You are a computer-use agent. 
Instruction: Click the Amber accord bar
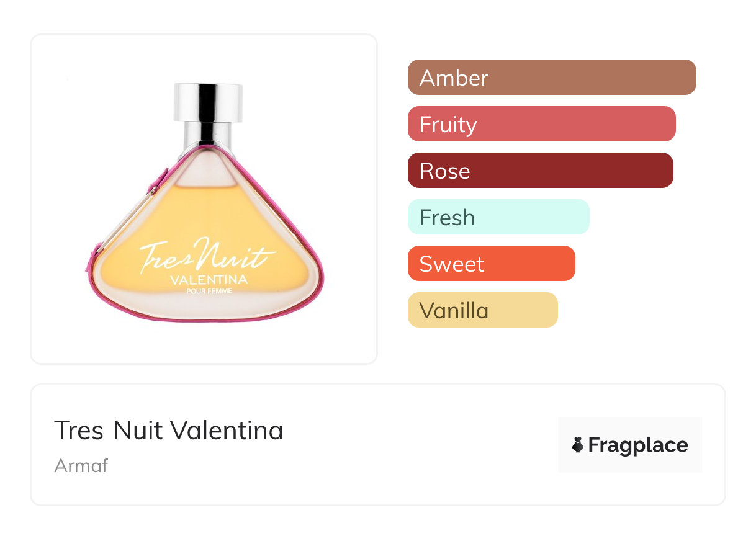click(x=551, y=78)
